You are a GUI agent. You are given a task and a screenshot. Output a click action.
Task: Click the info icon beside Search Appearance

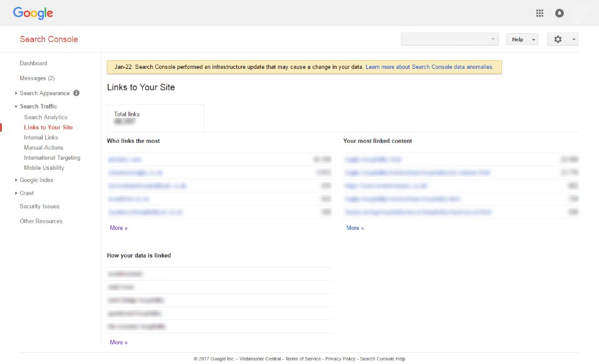76,93
